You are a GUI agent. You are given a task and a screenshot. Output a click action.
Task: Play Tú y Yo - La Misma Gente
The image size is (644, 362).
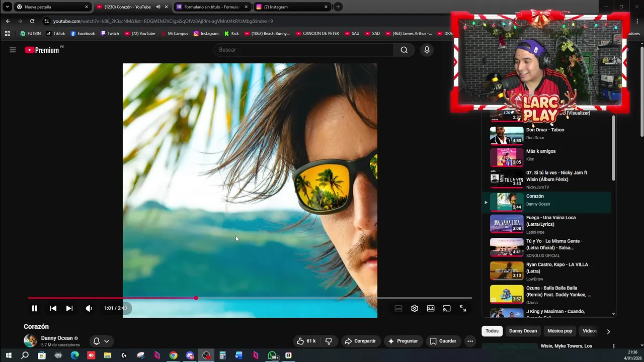546,247
